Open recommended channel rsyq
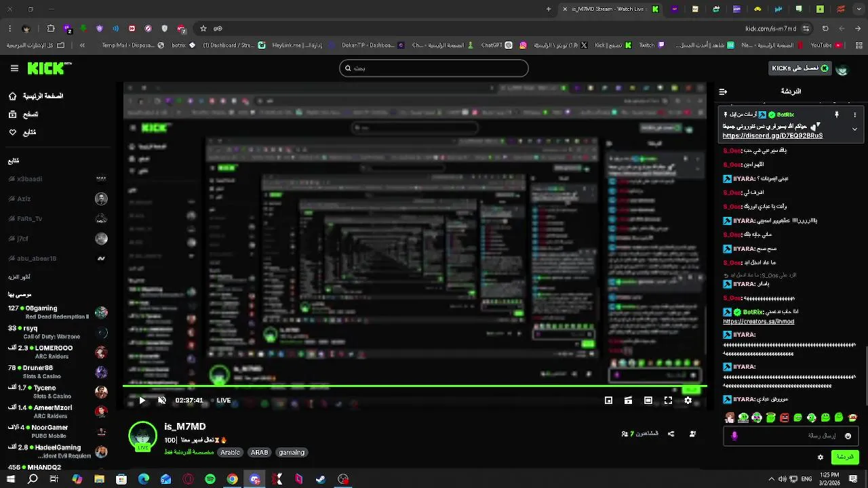 (x=58, y=332)
